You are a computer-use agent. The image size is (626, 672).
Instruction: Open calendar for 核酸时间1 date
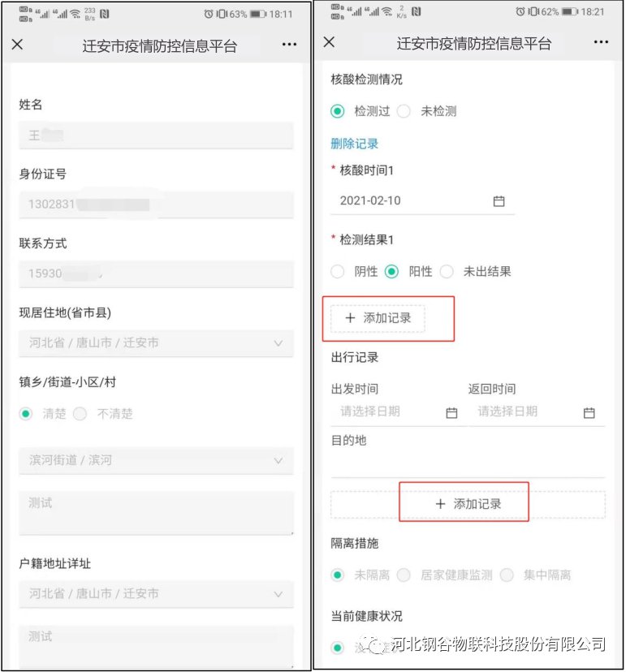coord(499,201)
